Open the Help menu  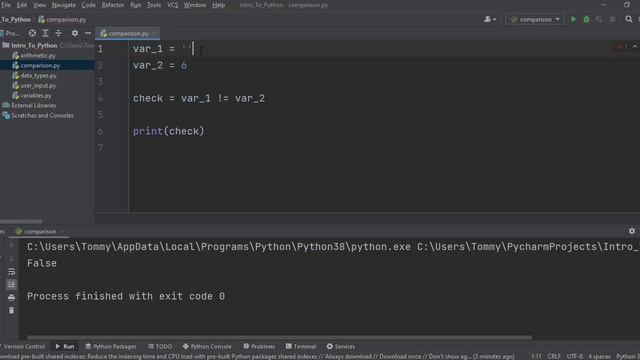[x=218, y=5]
